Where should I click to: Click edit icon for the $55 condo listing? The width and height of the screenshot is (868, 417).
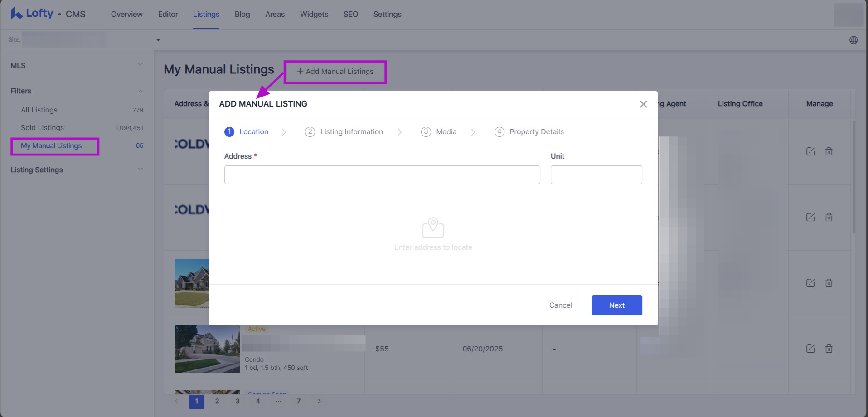coord(810,349)
